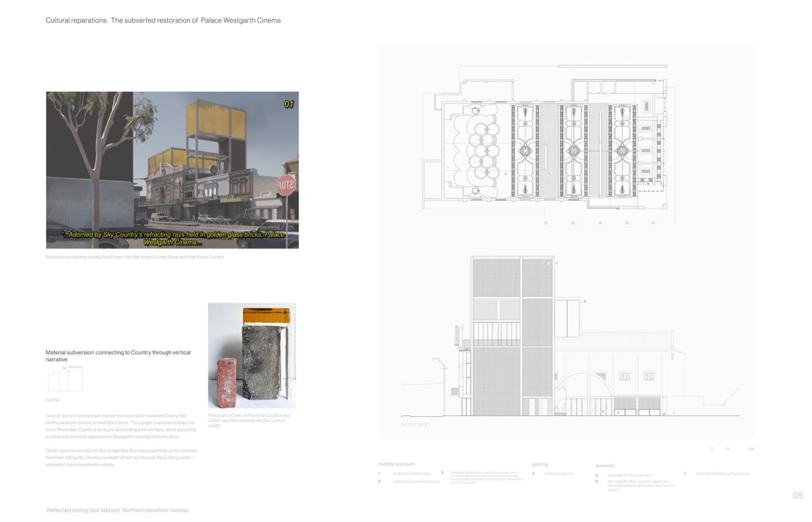812x522 pixels.
Task: Click the page number '05'
Action: point(798,495)
